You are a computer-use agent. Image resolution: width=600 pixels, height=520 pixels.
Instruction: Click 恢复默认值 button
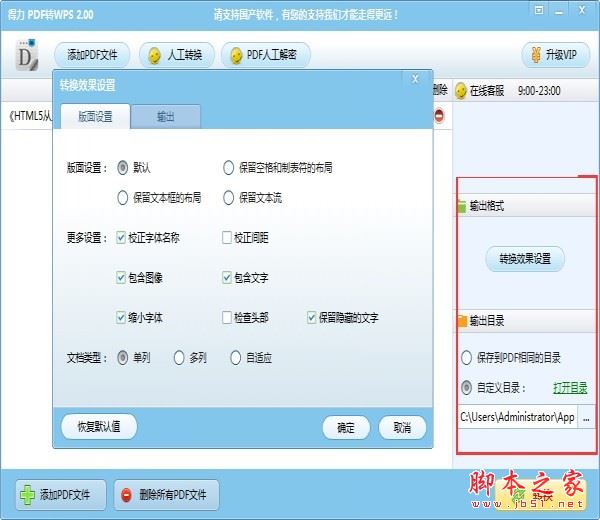[99, 427]
